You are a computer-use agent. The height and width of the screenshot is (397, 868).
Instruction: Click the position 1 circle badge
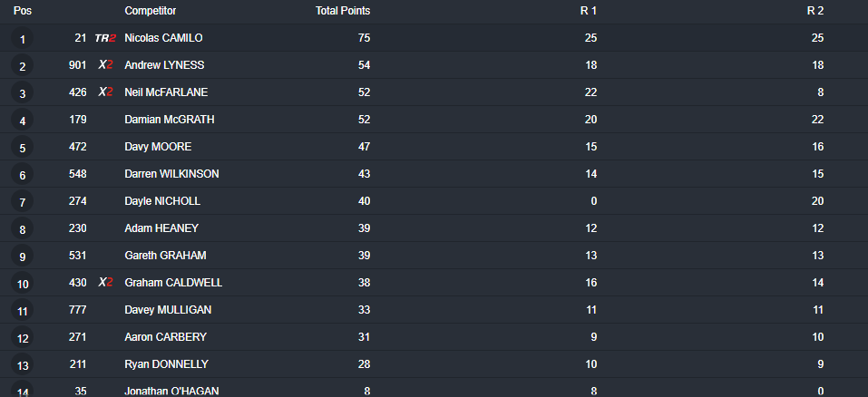pyautogui.click(x=22, y=39)
